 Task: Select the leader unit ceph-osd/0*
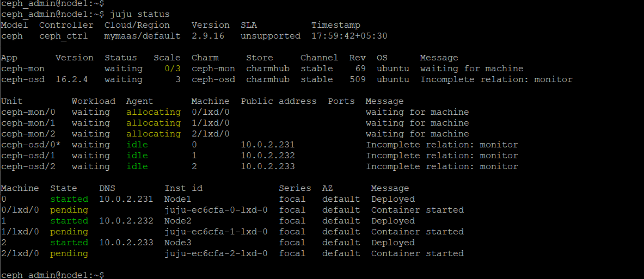(31, 145)
